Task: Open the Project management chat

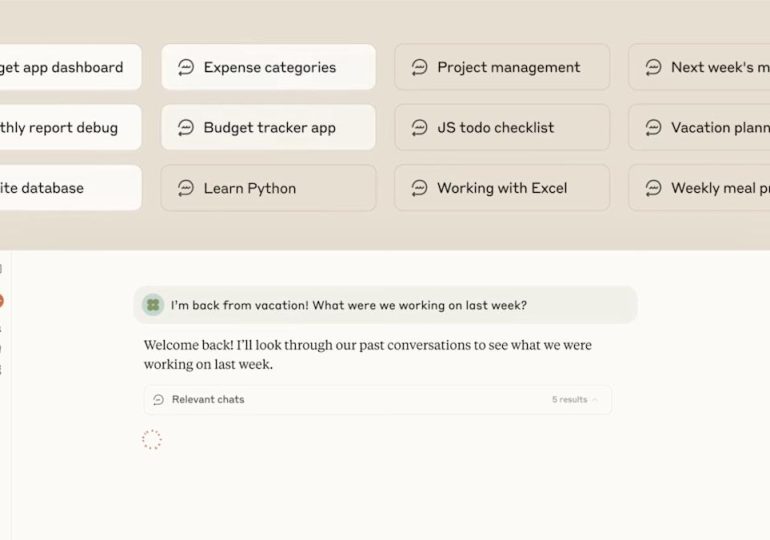Action: click(x=508, y=68)
